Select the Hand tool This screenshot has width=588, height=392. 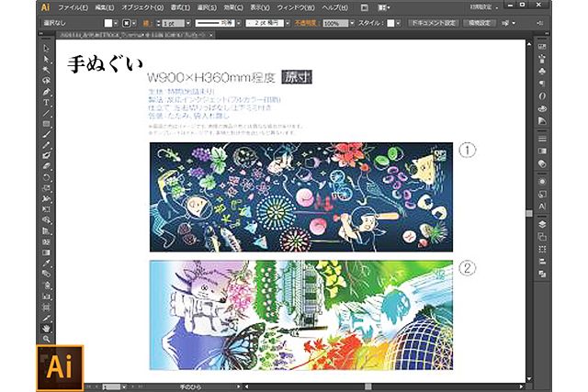click(x=47, y=327)
